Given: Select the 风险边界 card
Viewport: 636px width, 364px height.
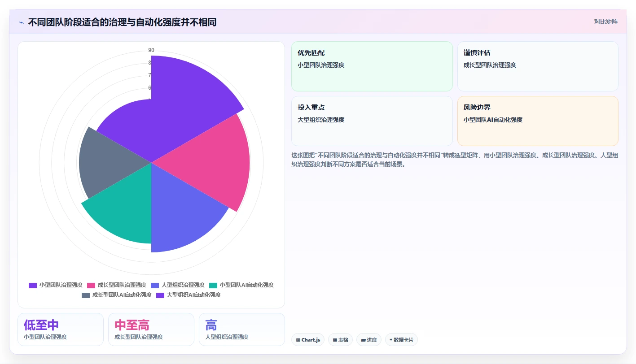Looking at the screenshot, I should 538,121.
